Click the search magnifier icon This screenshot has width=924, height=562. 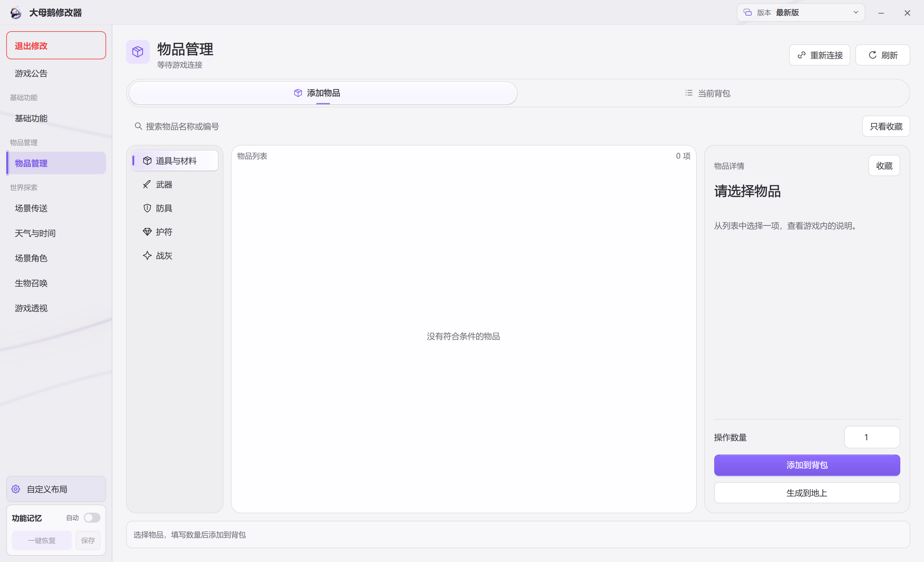click(x=138, y=126)
